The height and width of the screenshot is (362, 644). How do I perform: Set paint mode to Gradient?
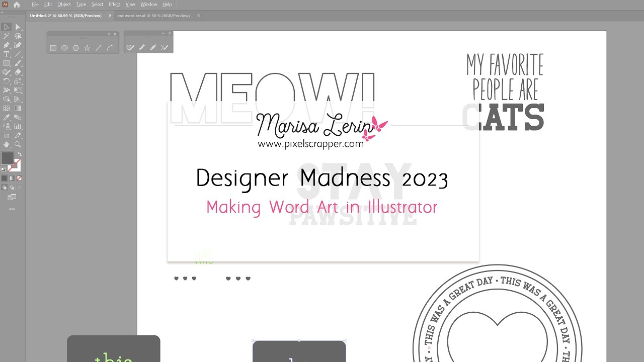(x=12, y=178)
